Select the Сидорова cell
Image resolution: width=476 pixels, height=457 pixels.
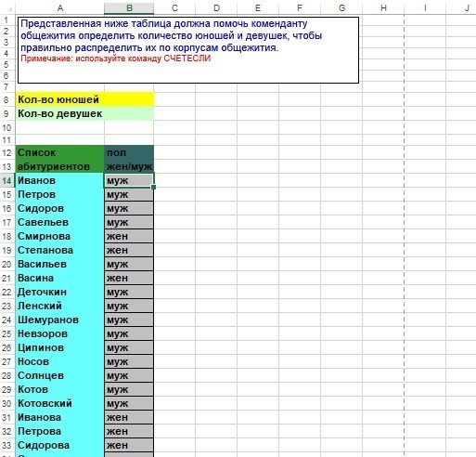[60, 445]
